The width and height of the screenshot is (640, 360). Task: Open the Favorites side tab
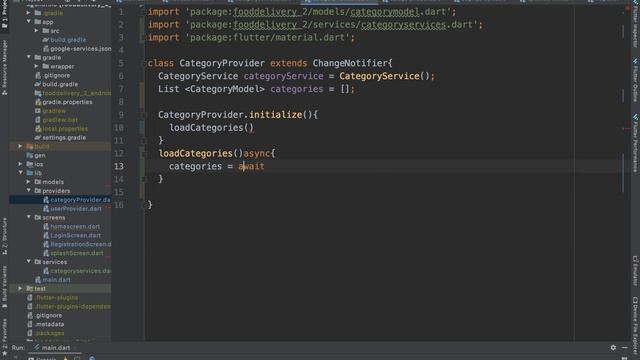click(x=4, y=337)
